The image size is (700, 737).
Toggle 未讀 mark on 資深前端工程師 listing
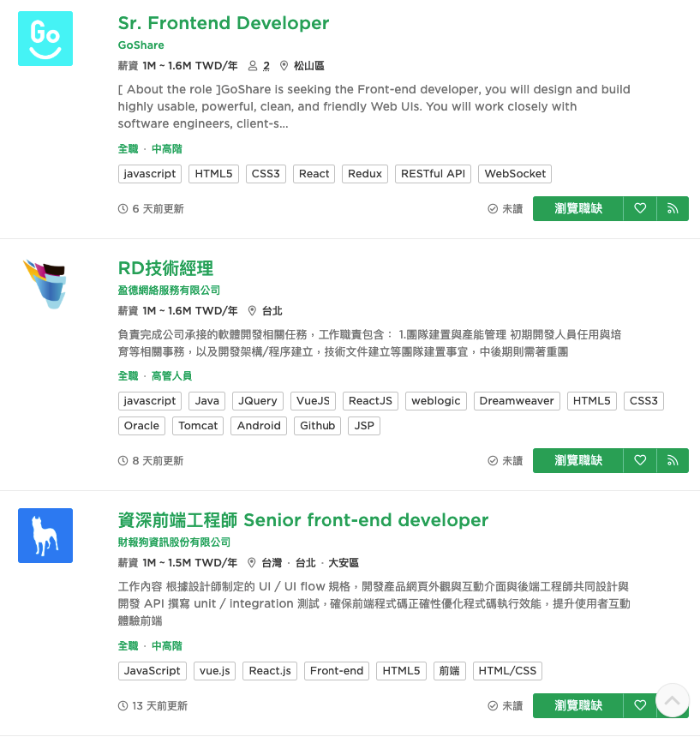[x=506, y=705]
